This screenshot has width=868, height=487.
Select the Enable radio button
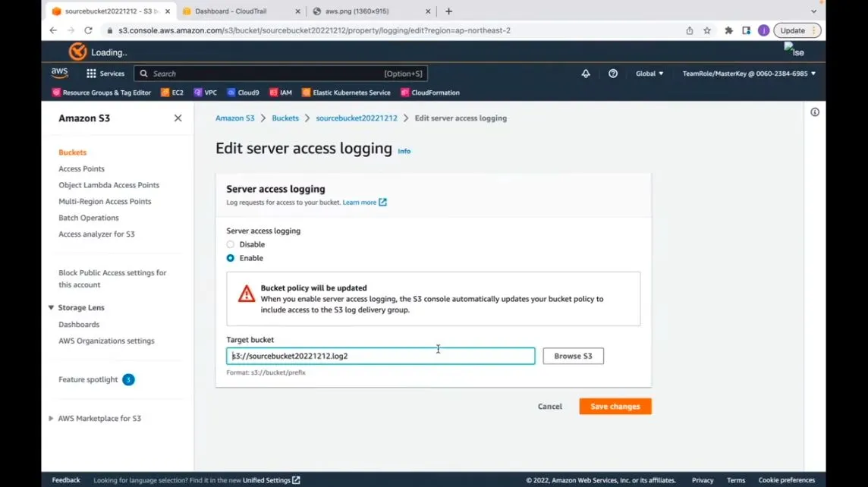coord(231,258)
